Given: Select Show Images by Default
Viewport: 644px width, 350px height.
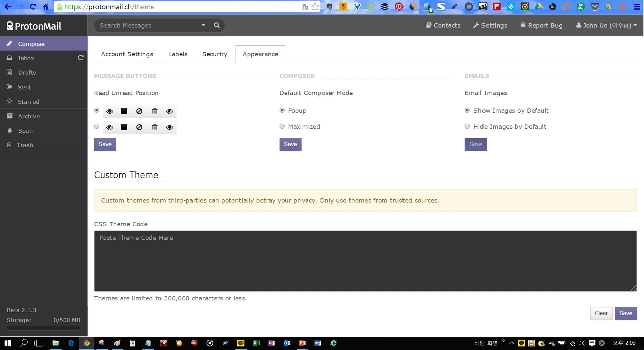Looking at the screenshot, I should coord(467,110).
